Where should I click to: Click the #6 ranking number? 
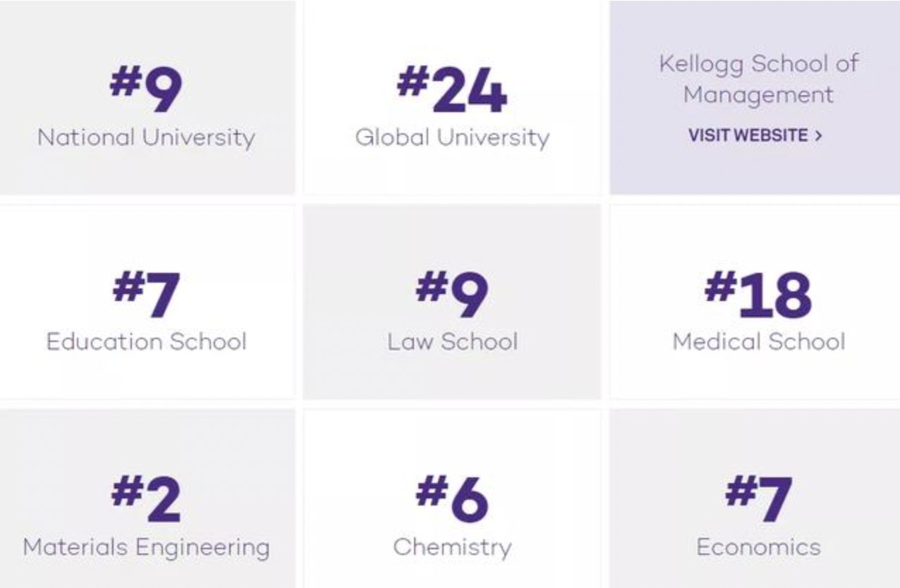pyautogui.click(x=452, y=498)
